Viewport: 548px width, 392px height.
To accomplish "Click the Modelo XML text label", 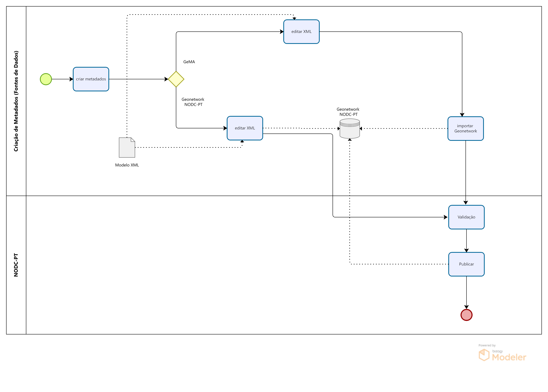I will (x=127, y=165).
